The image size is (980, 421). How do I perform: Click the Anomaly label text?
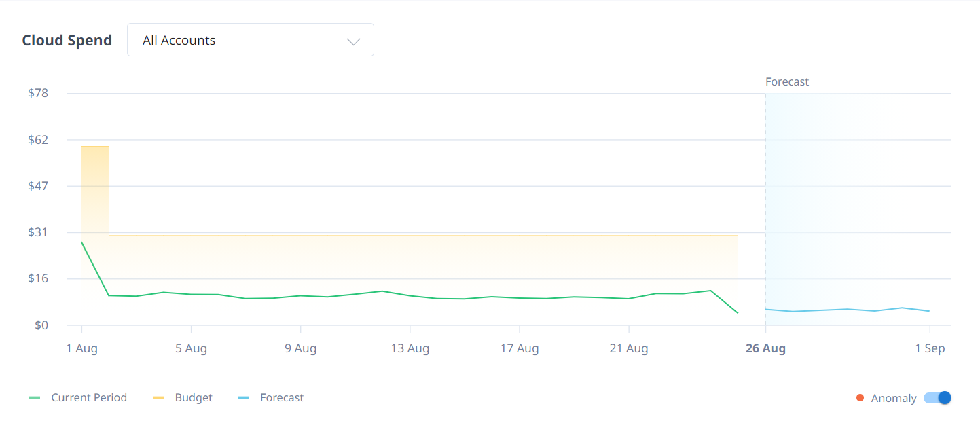pyautogui.click(x=894, y=398)
